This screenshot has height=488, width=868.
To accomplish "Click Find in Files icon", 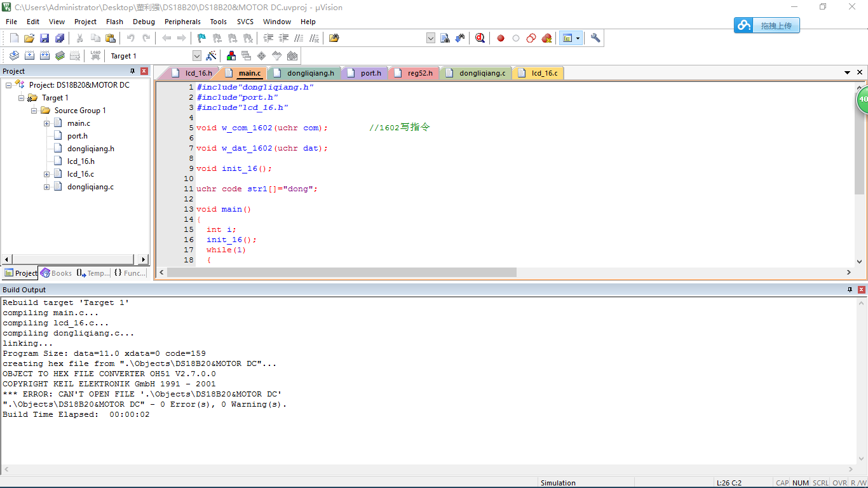I will [334, 38].
